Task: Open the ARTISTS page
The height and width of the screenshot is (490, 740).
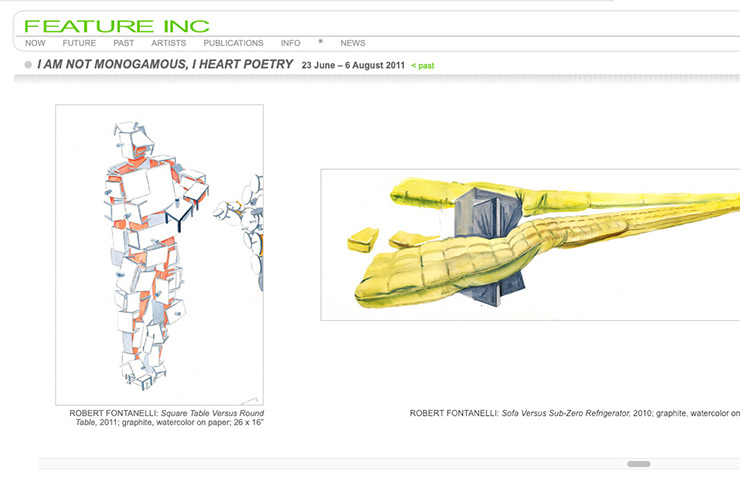Action: pyautogui.click(x=168, y=43)
